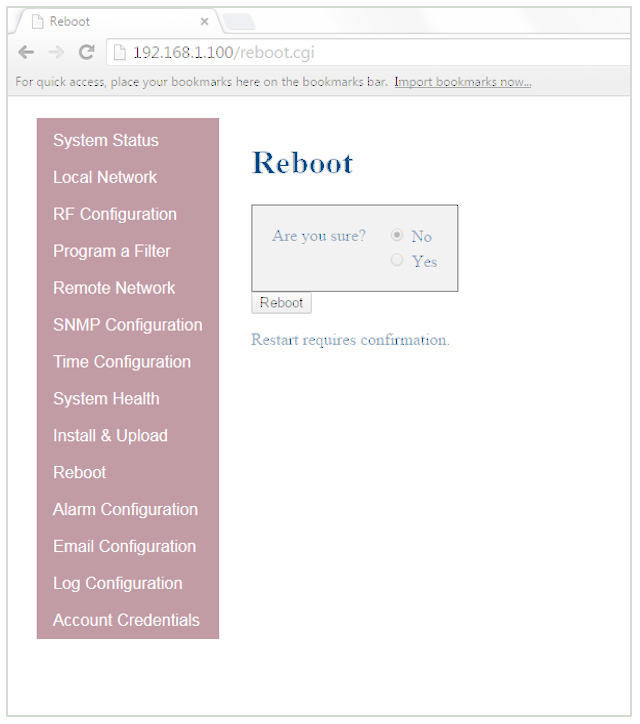Close the Reboot browser tab

click(205, 21)
